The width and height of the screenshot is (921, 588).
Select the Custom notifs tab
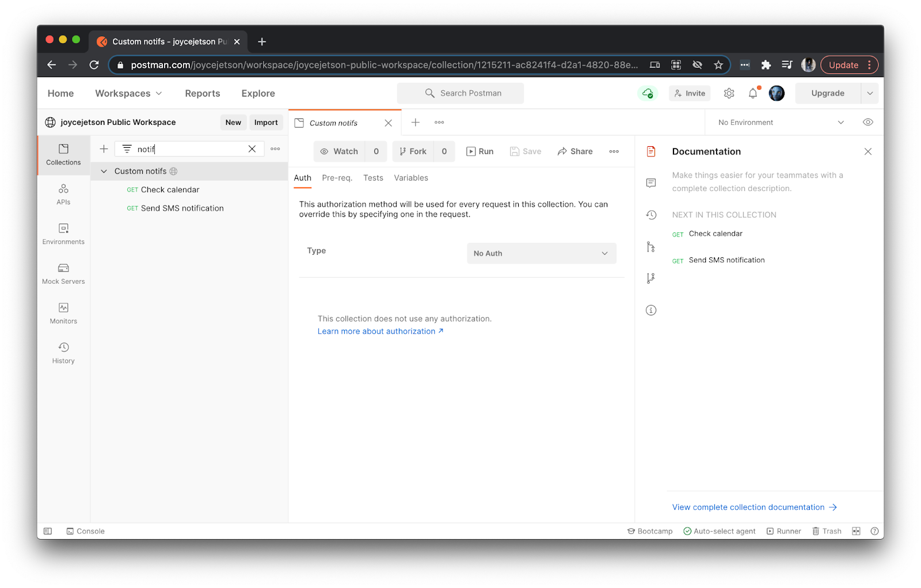pyautogui.click(x=343, y=123)
